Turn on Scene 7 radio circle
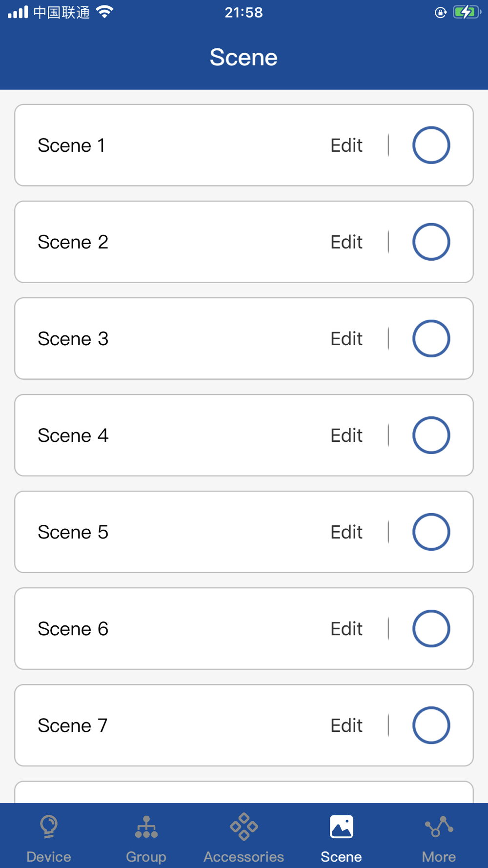Viewport: 488px width, 868px height. click(x=431, y=725)
